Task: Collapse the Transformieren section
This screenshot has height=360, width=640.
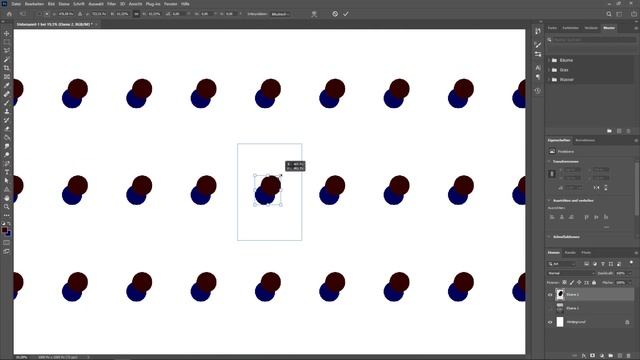Action: (549, 162)
